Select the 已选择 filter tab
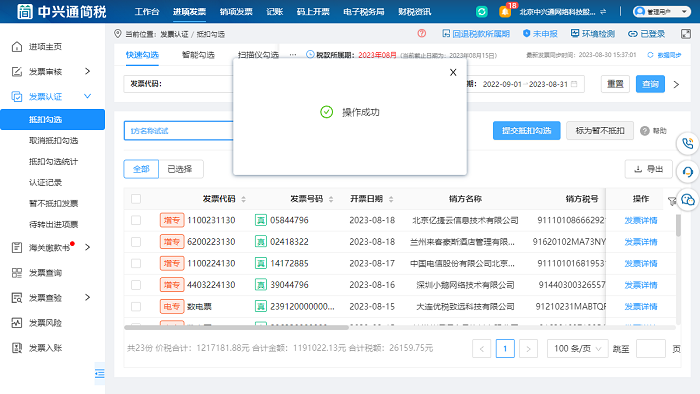 [x=179, y=169]
